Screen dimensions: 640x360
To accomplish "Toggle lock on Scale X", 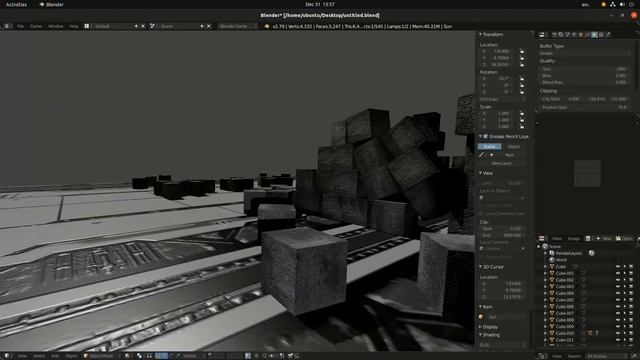I will point(522,113).
